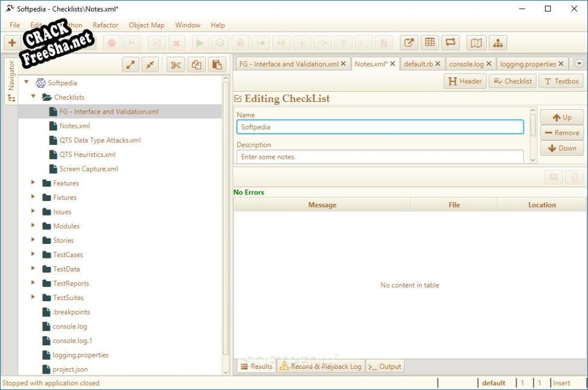Collapse the Checklists folder
Screen dimensions: 588x390
[34, 97]
